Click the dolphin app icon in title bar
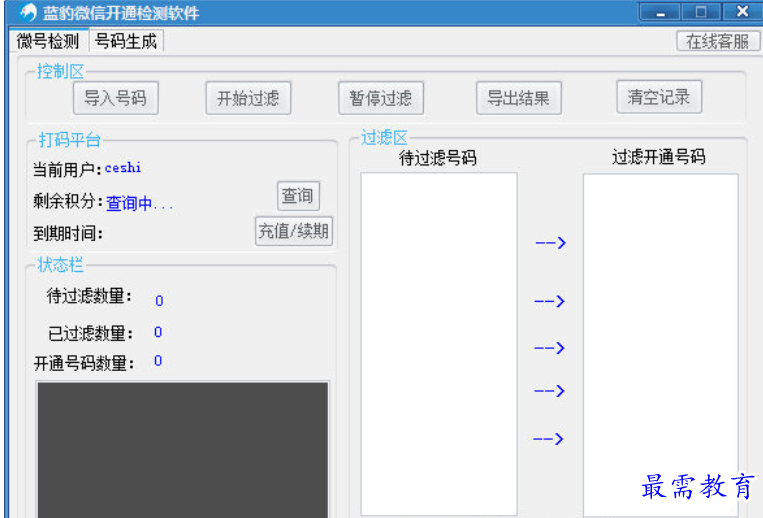 point(28,12)
